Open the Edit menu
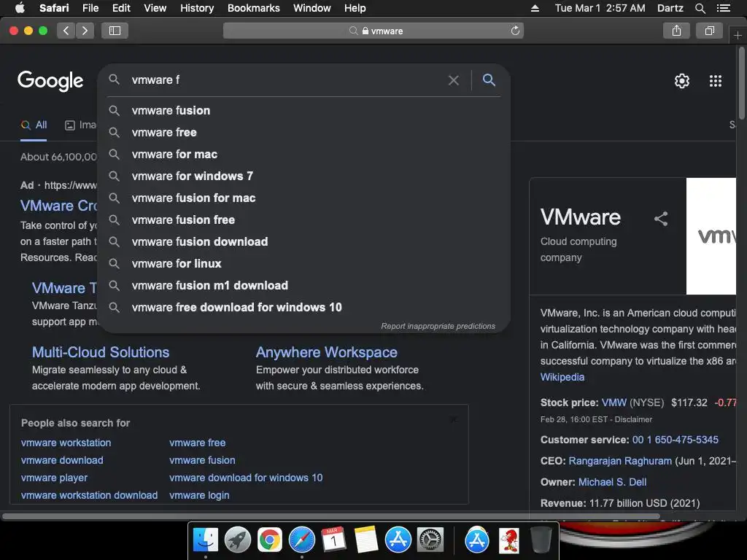 121,8
